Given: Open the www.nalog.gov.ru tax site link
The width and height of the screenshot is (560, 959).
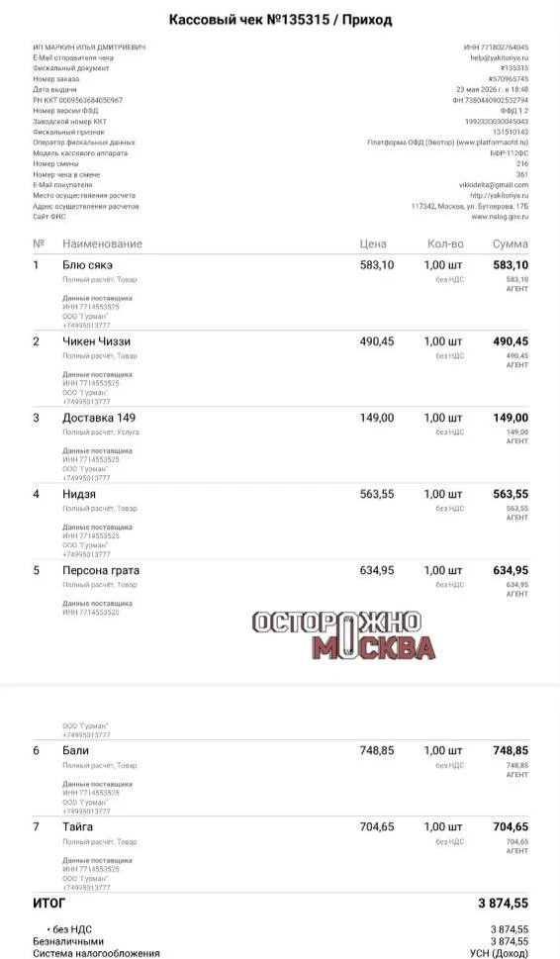Looking at the screenshot, I should coord(500,217).
